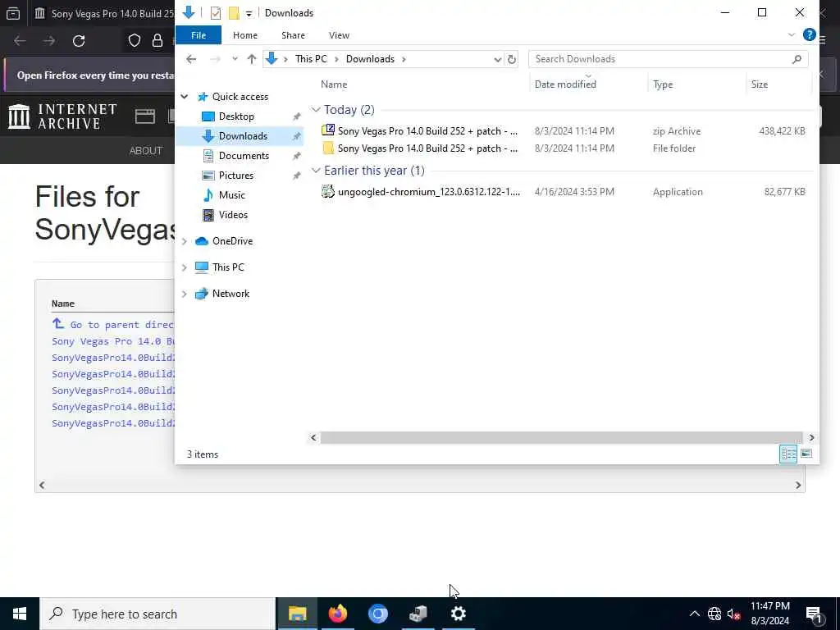Click Firefox back arrow button

[x=20, y=41]
